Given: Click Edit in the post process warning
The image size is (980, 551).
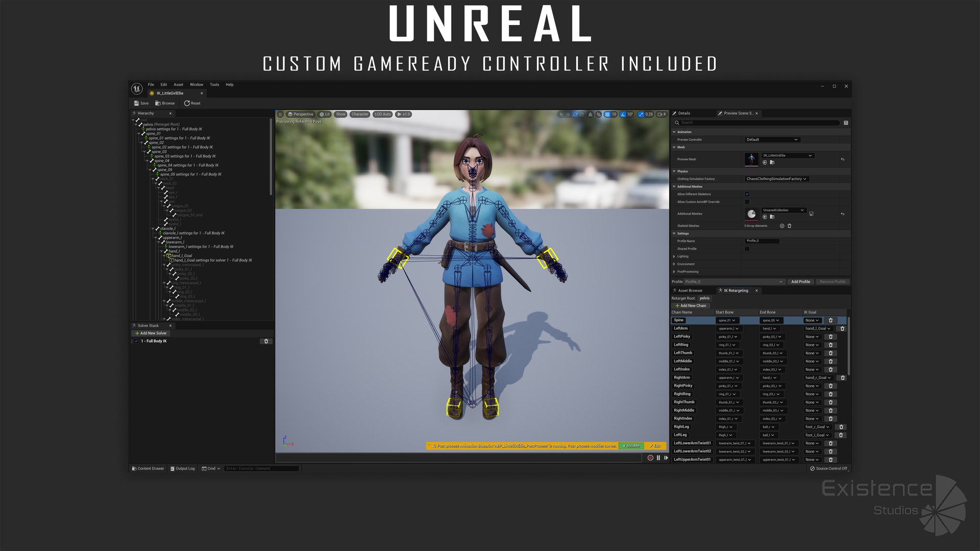Looking at the screenshot, I should pyautogui.click(x=655, y=446).
